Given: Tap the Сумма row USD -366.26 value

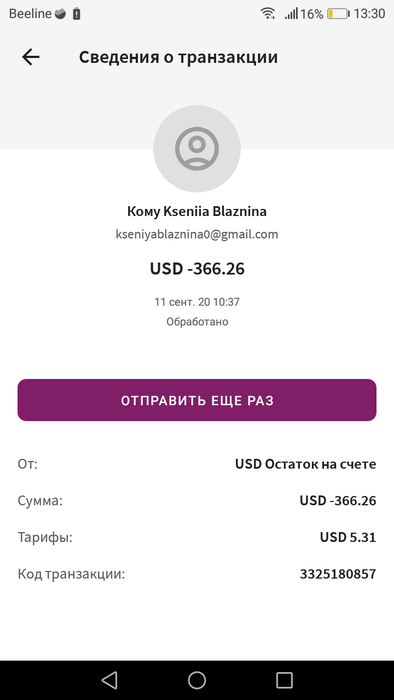Looking at the screenshot, I should (338, 501).
